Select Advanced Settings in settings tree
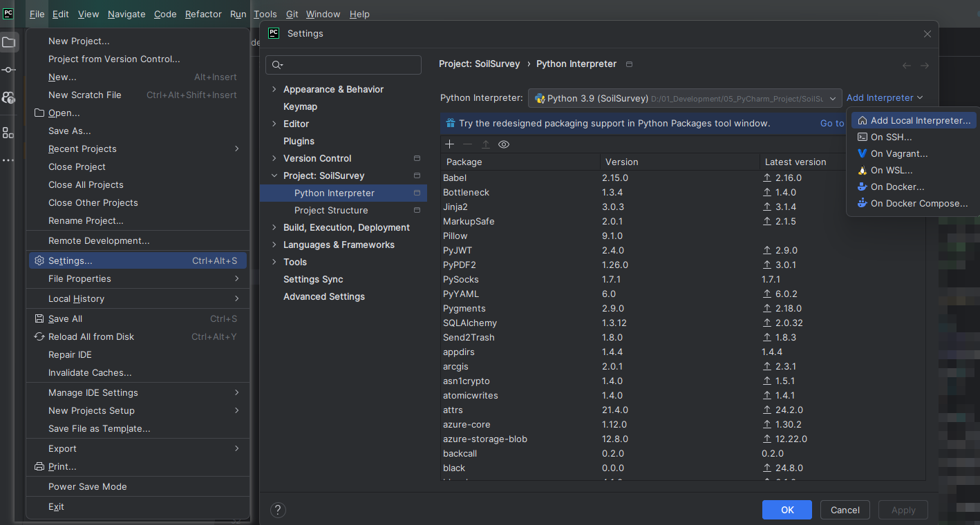 pos(324,296)
